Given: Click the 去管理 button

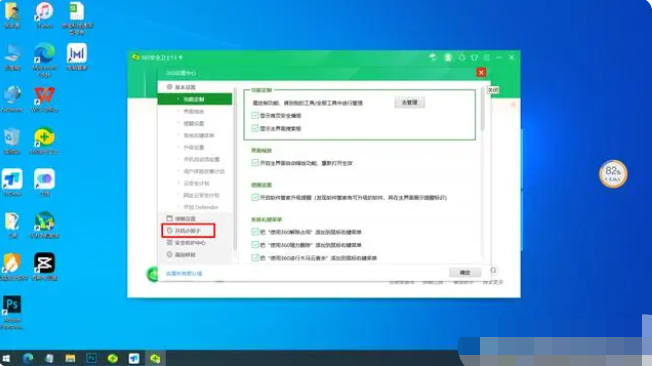Looking at the screenshot, I should [410, 102].
